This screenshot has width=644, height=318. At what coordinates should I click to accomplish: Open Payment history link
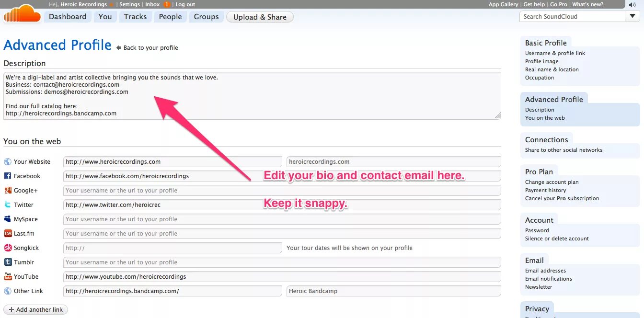pos(545,190)
